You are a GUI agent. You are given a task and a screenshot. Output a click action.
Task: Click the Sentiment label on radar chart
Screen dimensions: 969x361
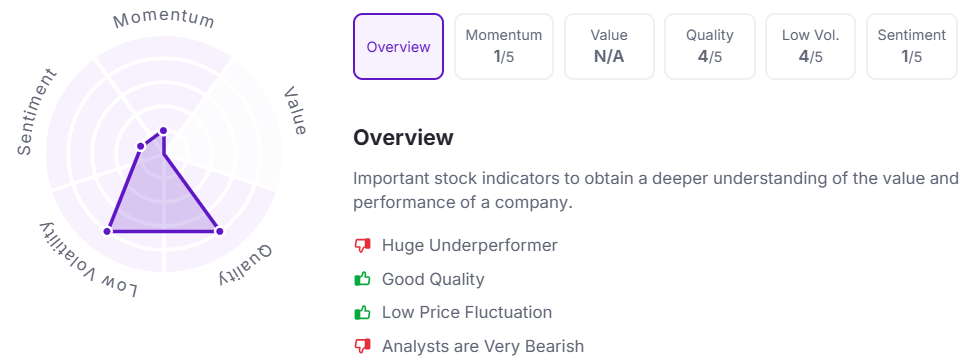[36, 112]
